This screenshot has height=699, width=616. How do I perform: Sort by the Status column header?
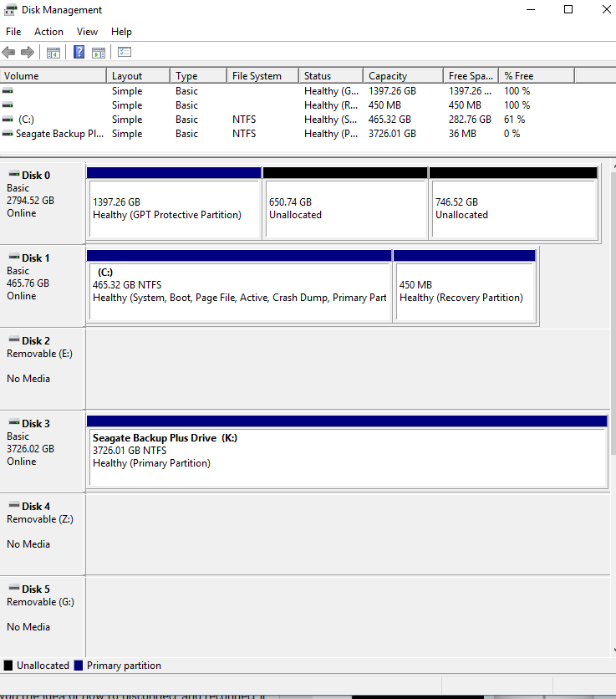(331, 76)
